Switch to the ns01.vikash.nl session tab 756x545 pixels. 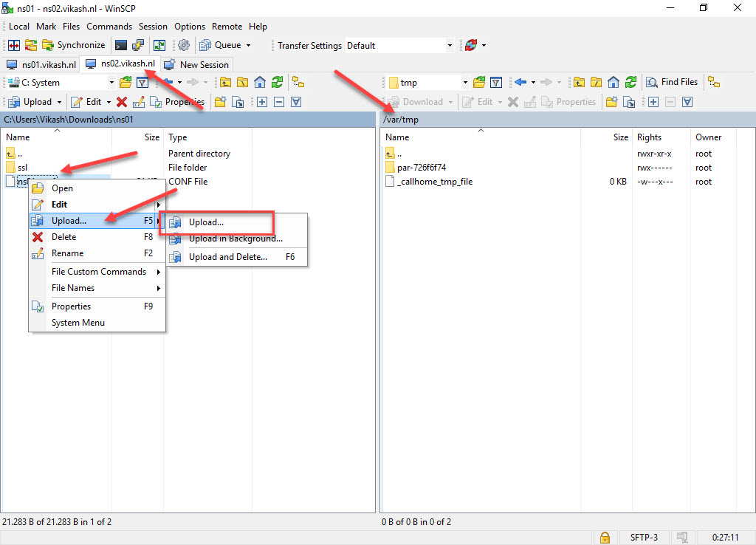point(41,65)
